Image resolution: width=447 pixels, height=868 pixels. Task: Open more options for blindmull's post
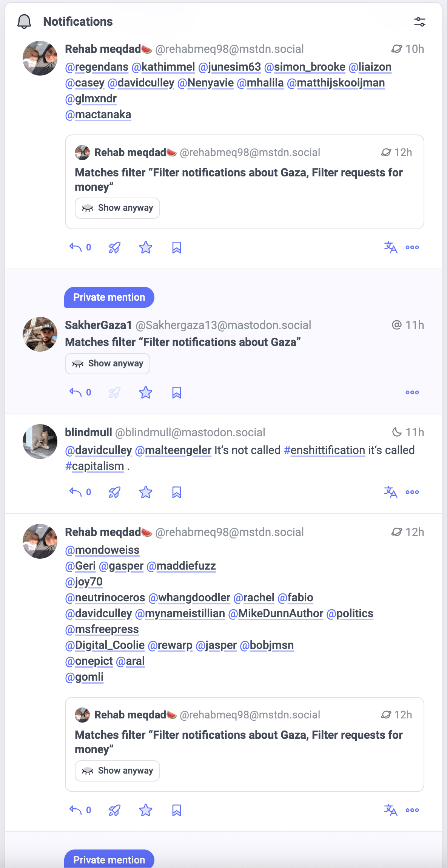pos(412,492)
